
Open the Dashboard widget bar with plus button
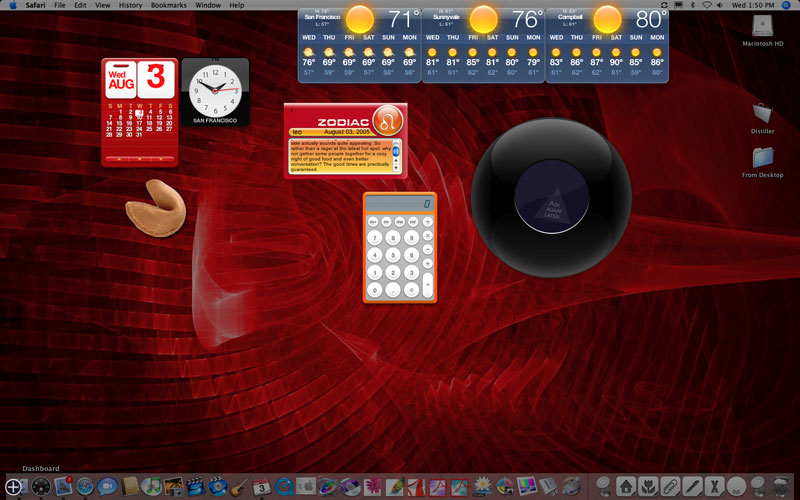click(x=13, y=487)
